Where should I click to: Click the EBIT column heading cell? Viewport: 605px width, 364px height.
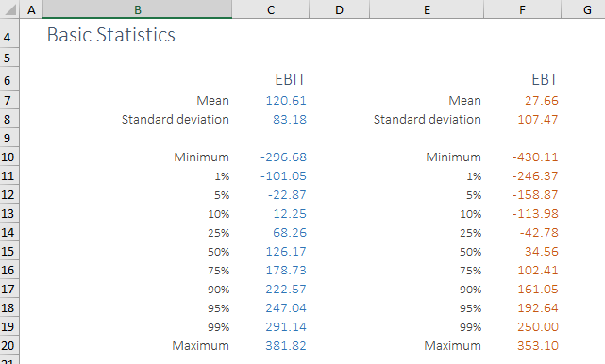coord(290,80)
